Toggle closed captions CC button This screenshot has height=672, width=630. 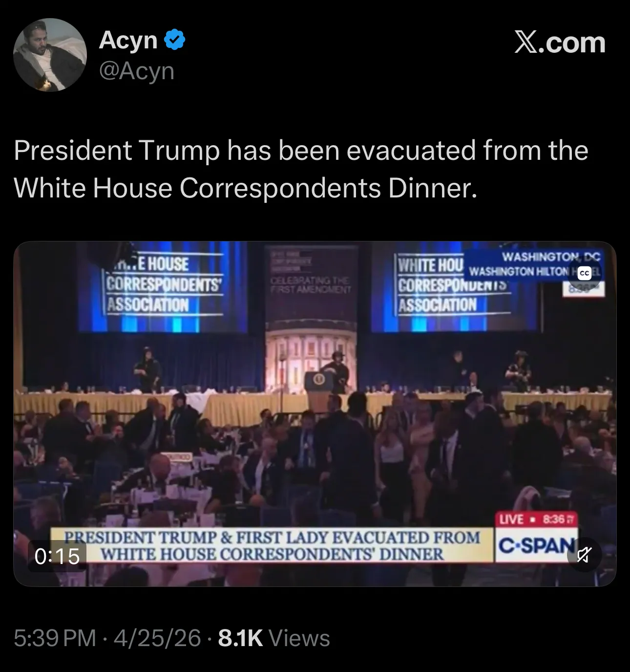[x=584, y=273]
